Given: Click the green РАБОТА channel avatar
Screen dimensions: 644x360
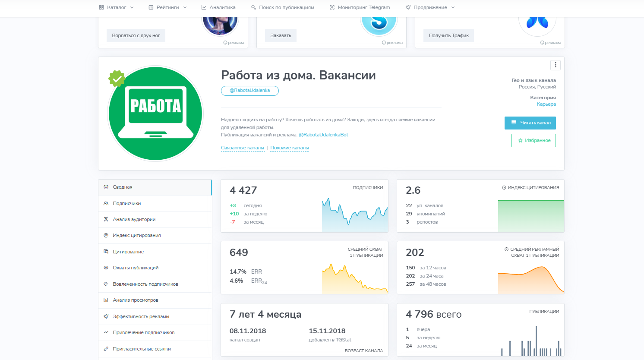Looking at the screenshot, I should 155,113.
